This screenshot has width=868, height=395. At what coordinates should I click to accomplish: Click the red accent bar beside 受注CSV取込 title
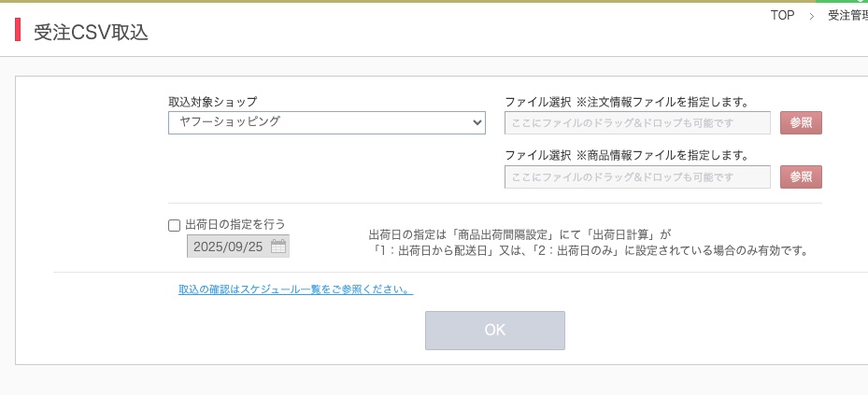tap(17, 30)
